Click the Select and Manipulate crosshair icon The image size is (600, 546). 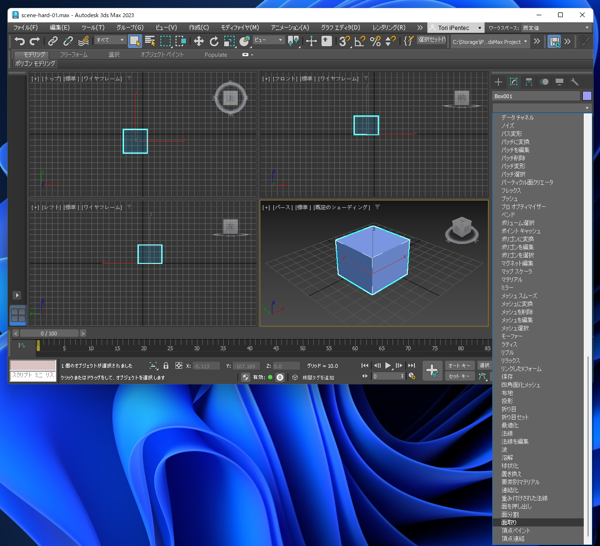point(311,41)
